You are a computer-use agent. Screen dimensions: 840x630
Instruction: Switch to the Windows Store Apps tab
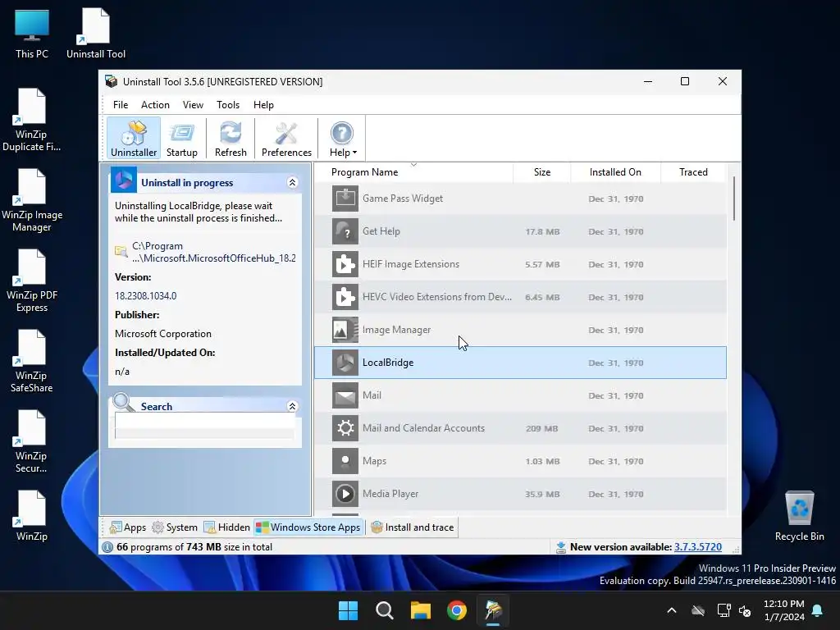pos(308,527)
